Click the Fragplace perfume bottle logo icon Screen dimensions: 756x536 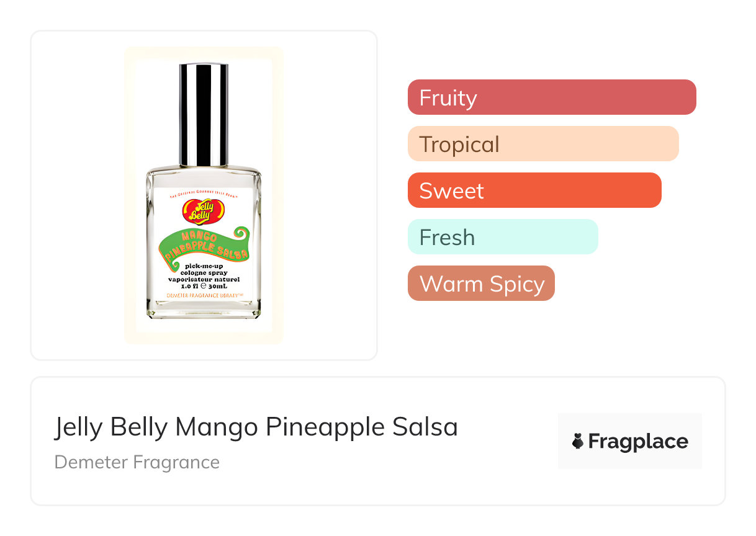[x=578, y=442]
